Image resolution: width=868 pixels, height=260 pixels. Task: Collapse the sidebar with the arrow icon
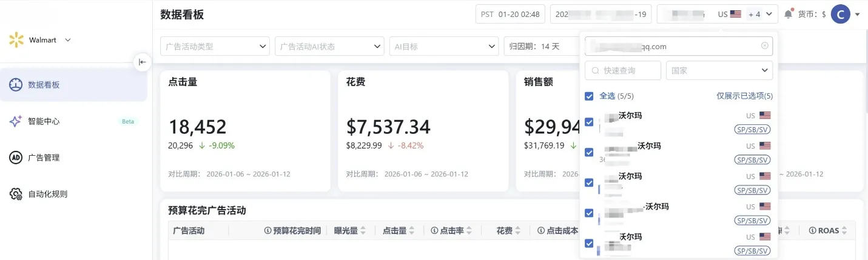click(x=142, y=62)
